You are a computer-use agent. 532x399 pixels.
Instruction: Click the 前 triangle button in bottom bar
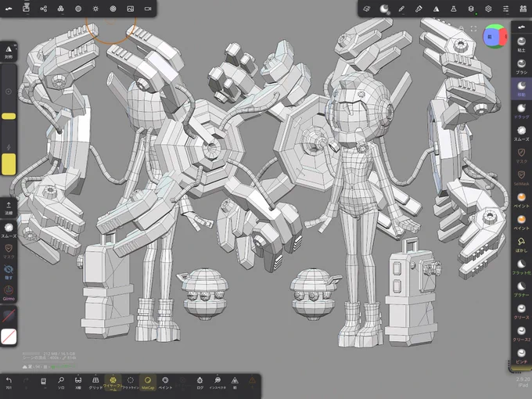[235, 383]
